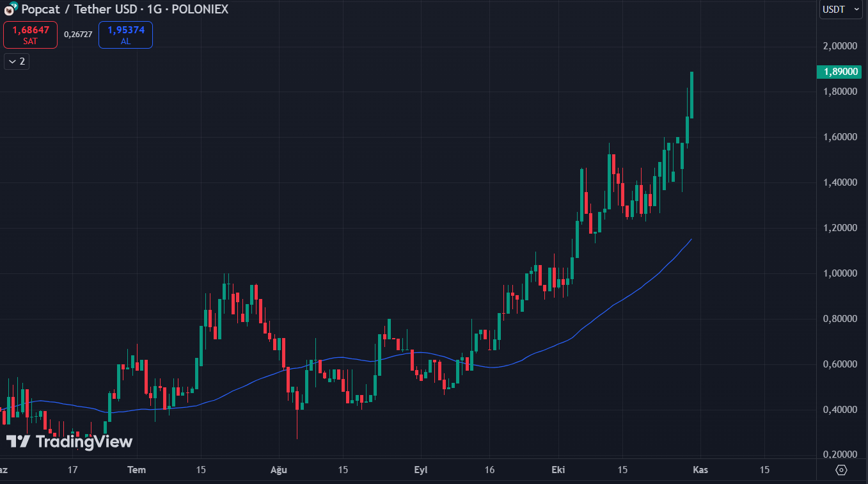Screen dimensions: 868x484
Task: Open chart settings hexagon icon
Action: [842, 470]
